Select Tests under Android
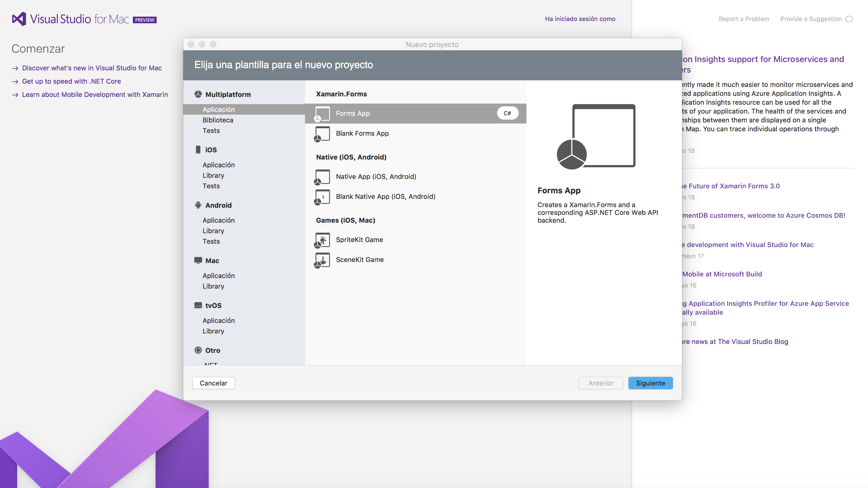Image resolution: width=868 pixels, height=488 pixels. click(x=211, y=241)
